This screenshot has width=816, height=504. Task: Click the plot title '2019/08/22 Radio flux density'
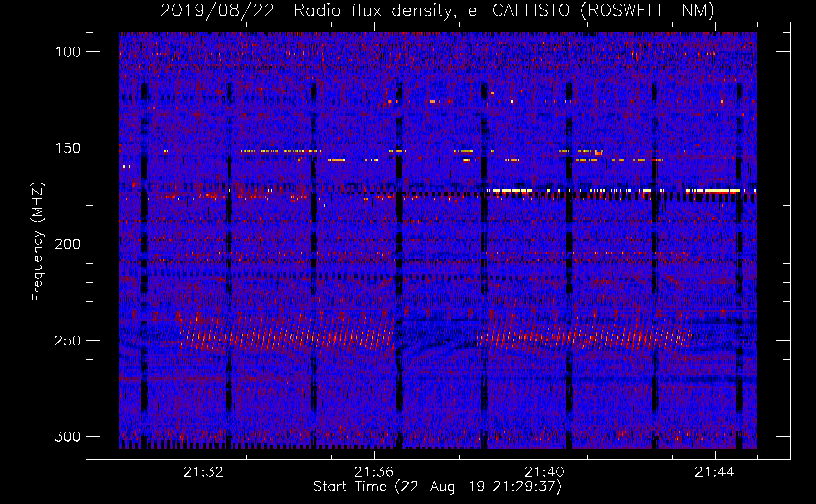pyautogui.click(x=437, y=10)
